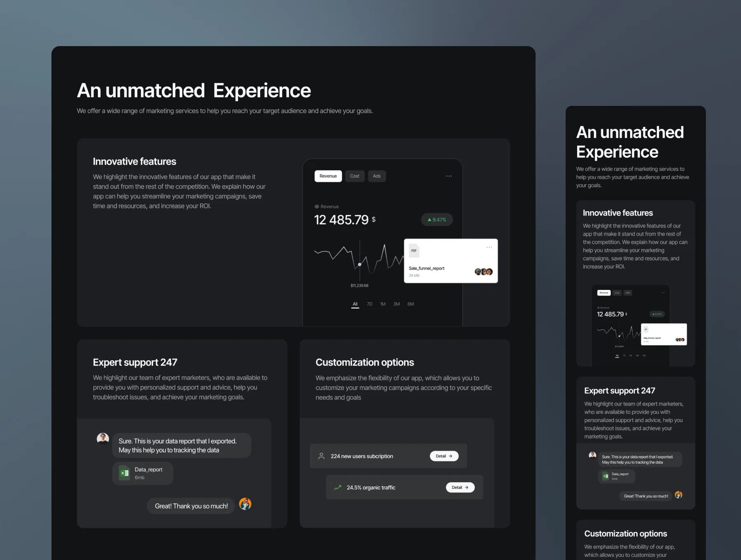
Task: Select the 6M time range
Action: [x=411, y=304]
